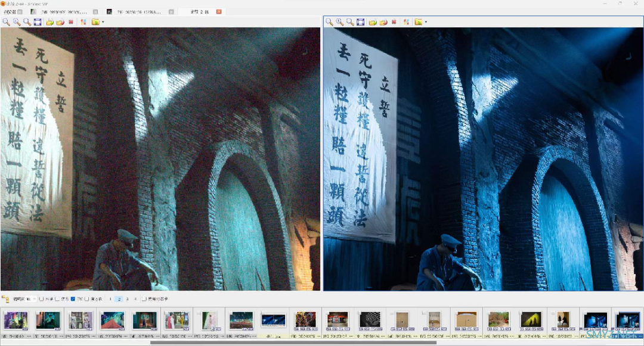The image size is (644, 346).
Task: Click the fit-to-window icon in left pane toolbar
Action: click(38, 22)
